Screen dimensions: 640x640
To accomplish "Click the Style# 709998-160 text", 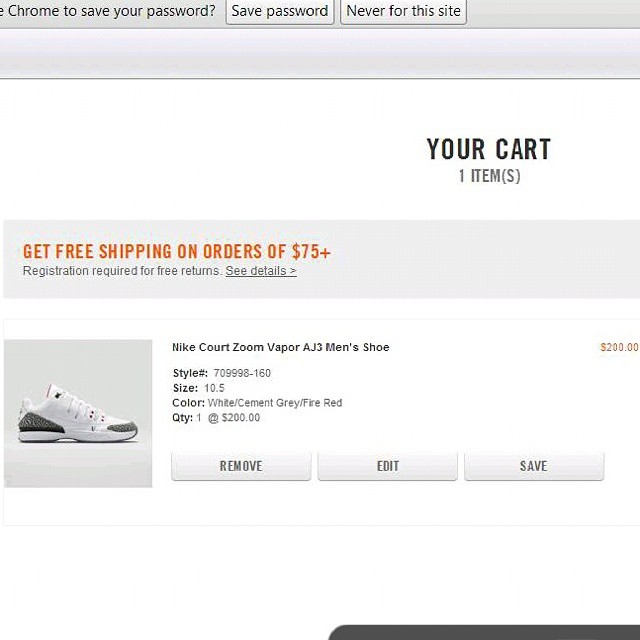I will tap(221, 373).
